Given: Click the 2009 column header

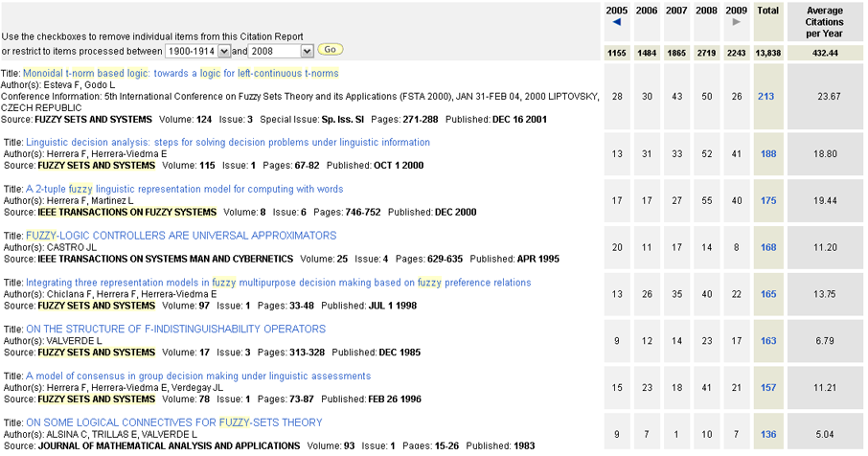Looking at the screenshot, I should point(736,11).
